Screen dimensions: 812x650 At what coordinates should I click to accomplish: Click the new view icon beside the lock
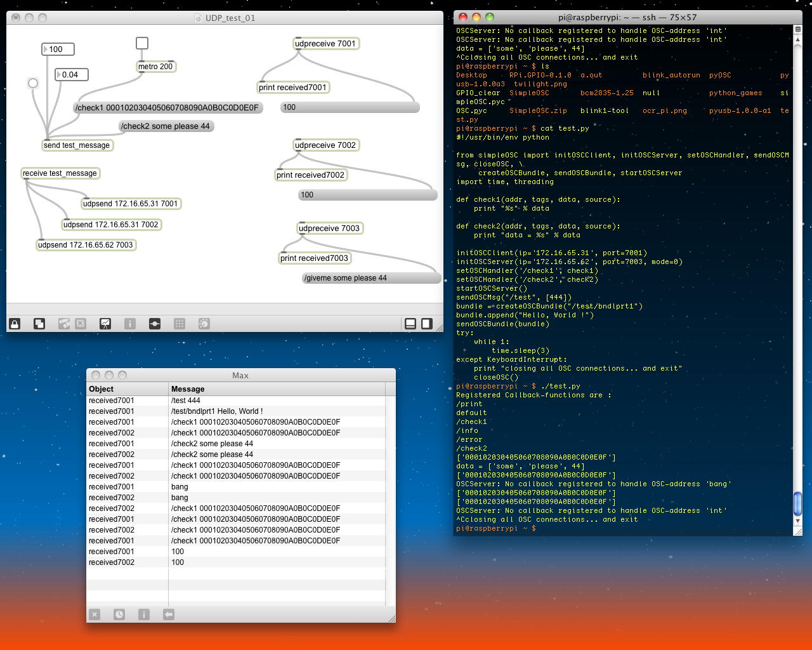pyautogui.click(x=39, y=324)
